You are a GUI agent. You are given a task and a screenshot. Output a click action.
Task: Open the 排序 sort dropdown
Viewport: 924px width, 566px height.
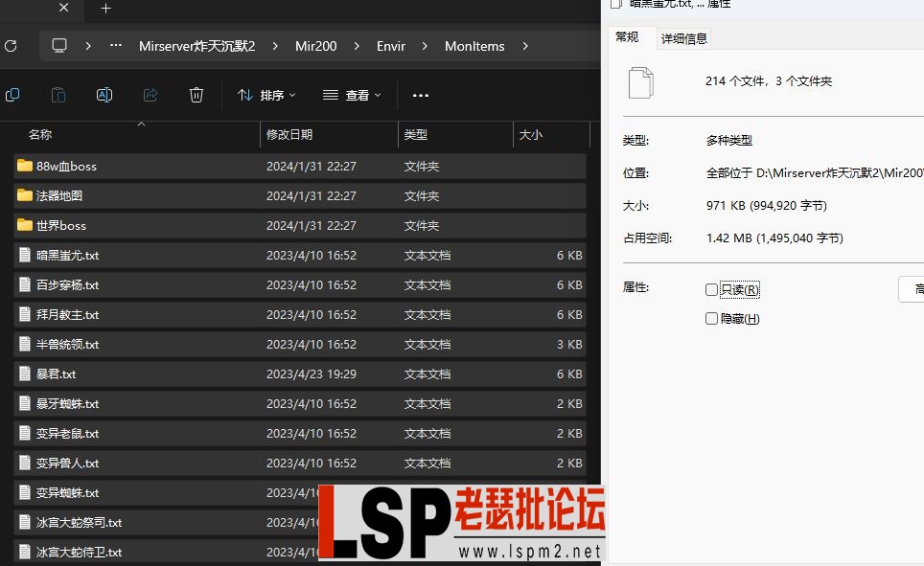pyautogui.click(x=266, y=95)
